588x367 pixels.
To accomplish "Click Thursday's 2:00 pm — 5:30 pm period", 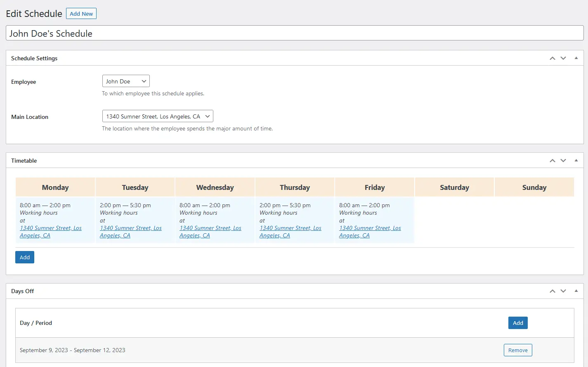I will coord(285,205).
